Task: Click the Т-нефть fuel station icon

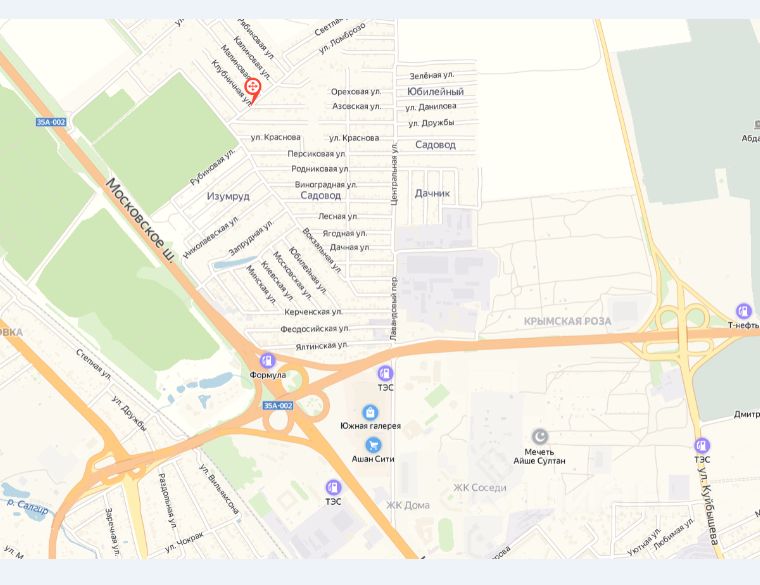Action: (x=744, y=311)
